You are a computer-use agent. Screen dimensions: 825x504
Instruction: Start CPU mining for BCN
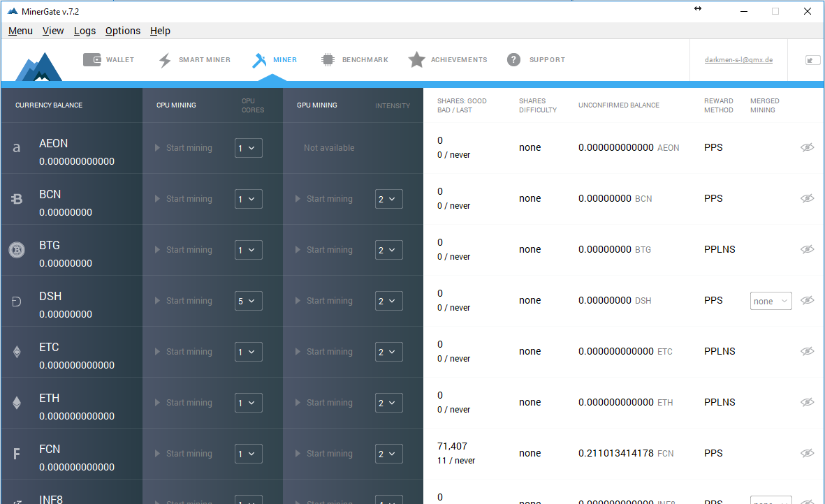[x=184, y=199]
